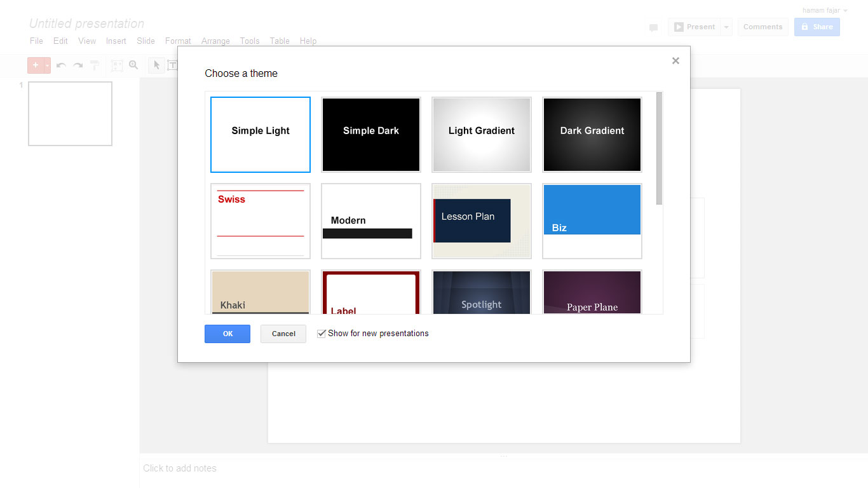Close the Choose a theme dialog
868x488 pixels.
pyautogui.click(x=675, y=61)
